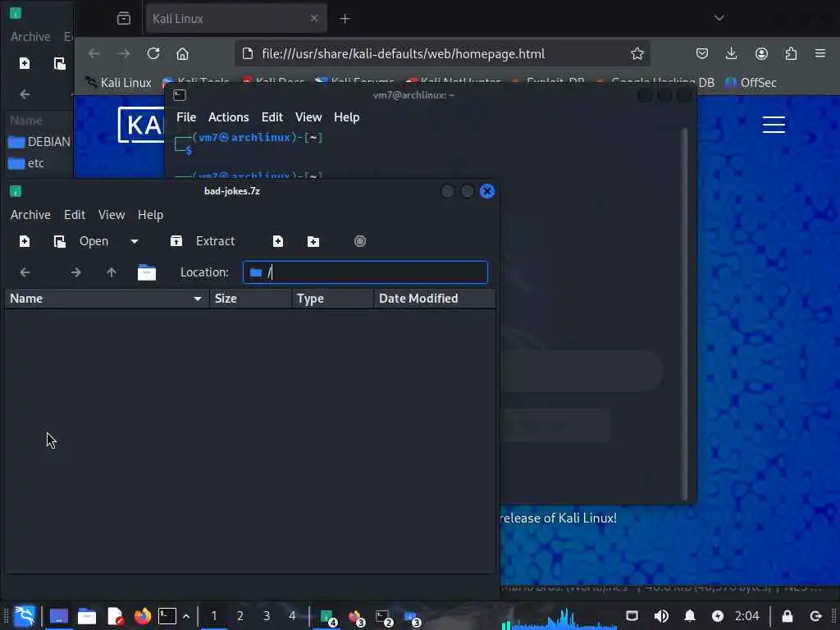The height and width of the screenshot is (630, 840).
Task: Launch Firefox from the taskbar
Action: tap(143, 617)
